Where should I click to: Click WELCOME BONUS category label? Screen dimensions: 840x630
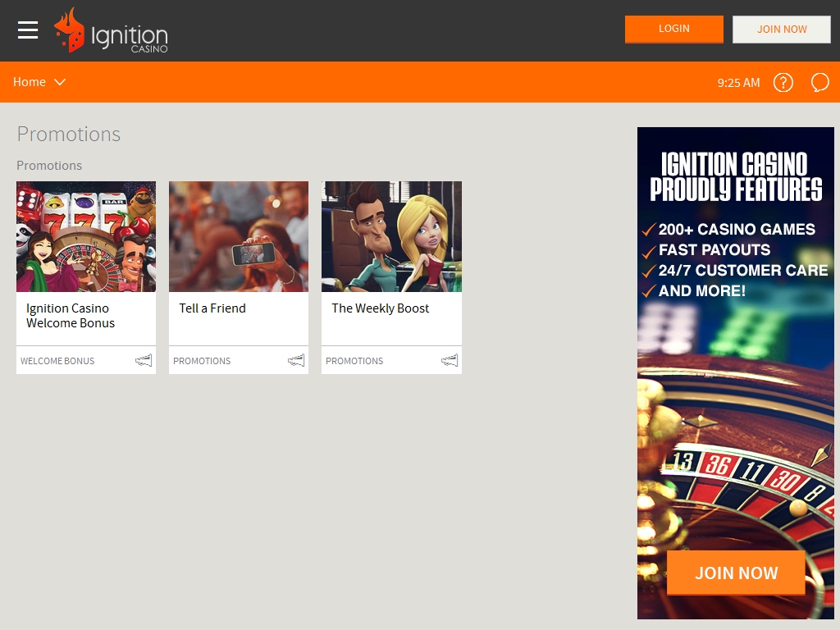pyautogui.click(x=57, y=361)
